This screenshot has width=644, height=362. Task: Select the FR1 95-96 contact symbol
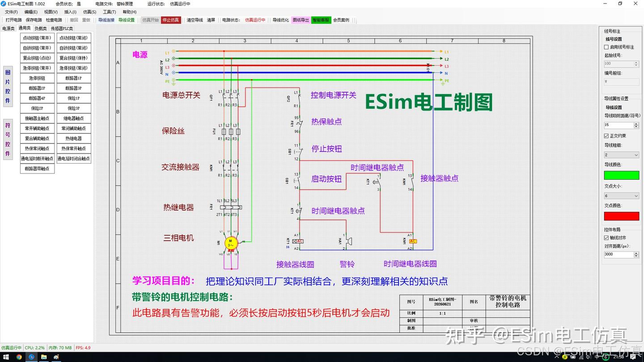pyautogui.click(x=299, y=125)
